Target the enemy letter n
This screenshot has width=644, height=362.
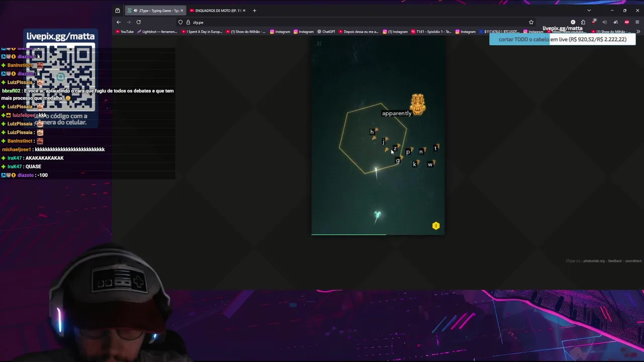421,151
